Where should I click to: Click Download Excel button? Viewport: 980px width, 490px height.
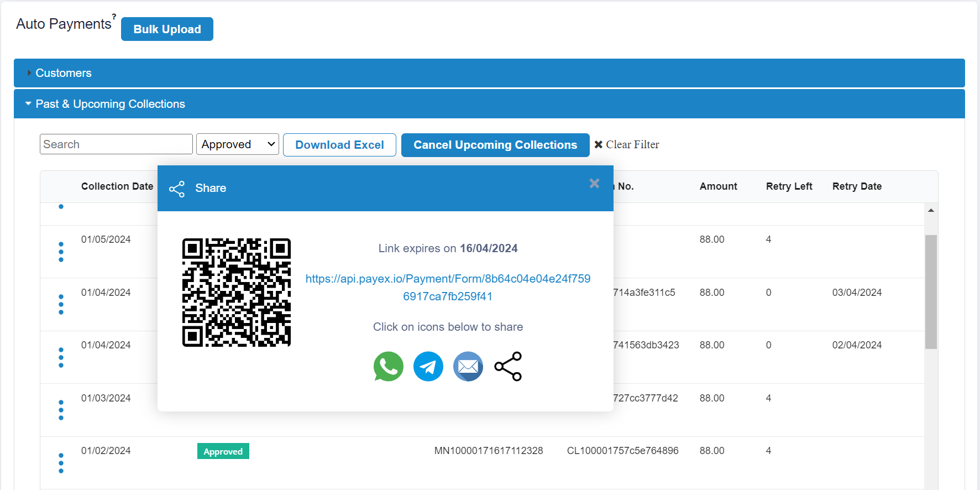tap(339, 145)
